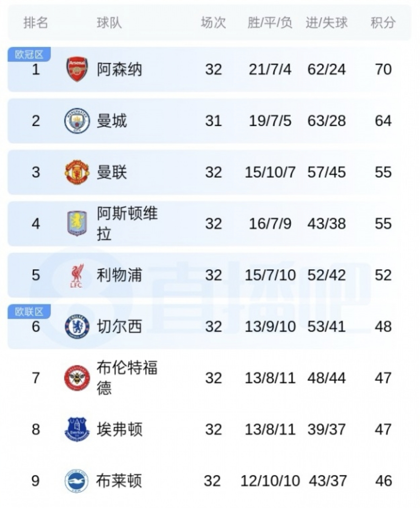This screenshot has width=420, height=508.
Task: Click the Chelsea club crest
Action: pyautogui.click(x=77, y=327)
